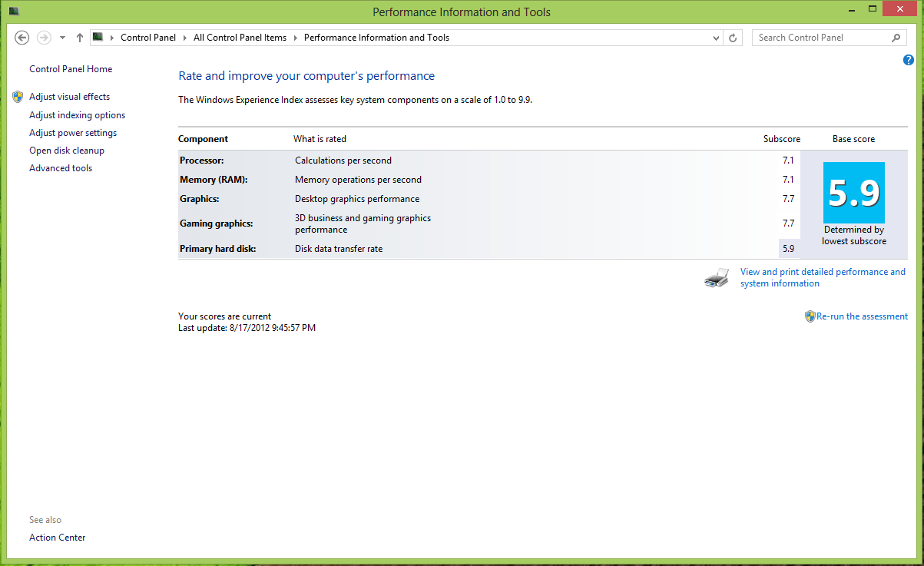Click the Primary hard disk row label

pyautogui.click(x=218, y=249)
